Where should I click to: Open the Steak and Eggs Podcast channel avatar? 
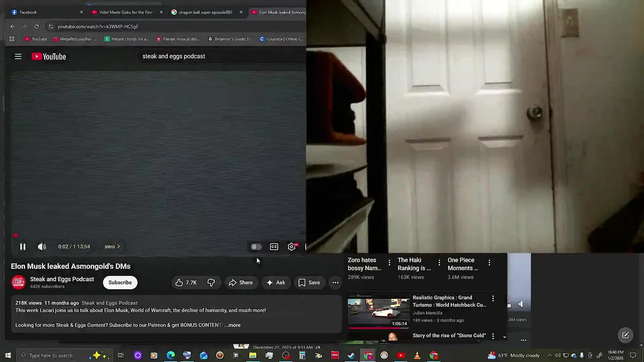point(19,283)
